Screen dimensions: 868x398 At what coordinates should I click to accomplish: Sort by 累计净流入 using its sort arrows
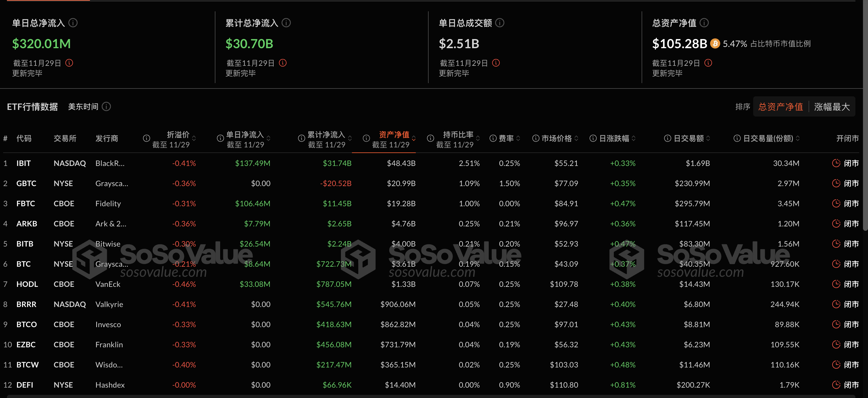tap(350, 138)
